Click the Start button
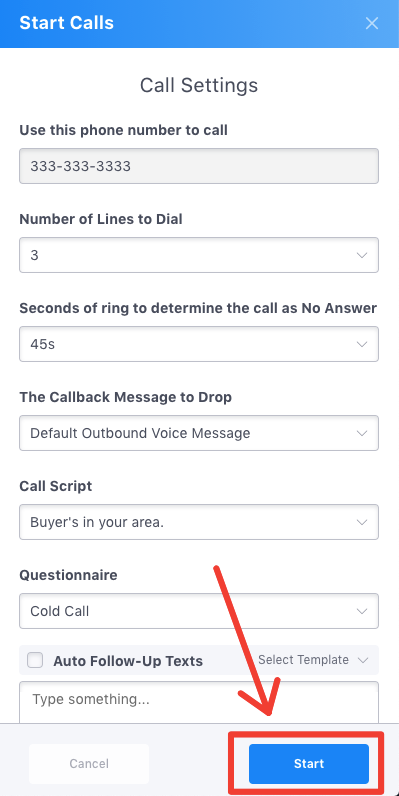 pos(309,764)
